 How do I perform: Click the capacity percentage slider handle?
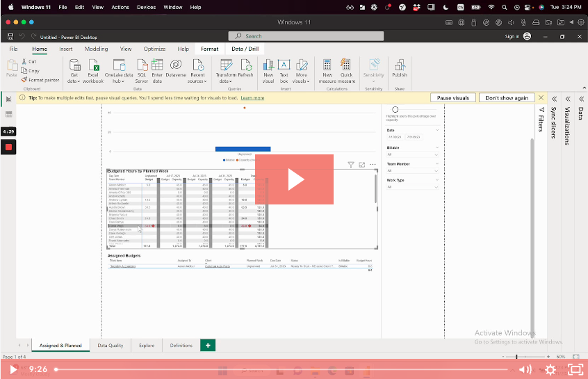pos(395,110)
